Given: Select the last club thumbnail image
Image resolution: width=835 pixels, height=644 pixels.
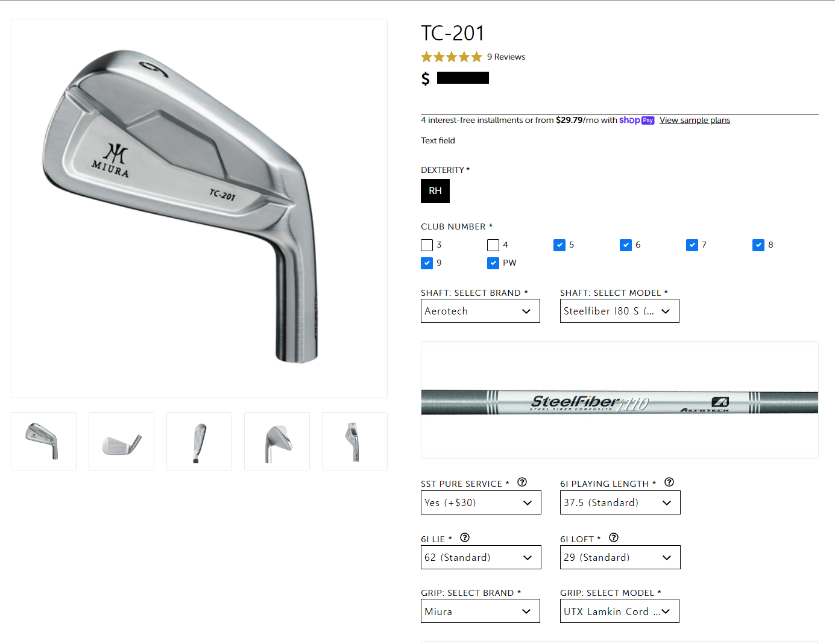Looking at the screenshot, I should point(354,441).
